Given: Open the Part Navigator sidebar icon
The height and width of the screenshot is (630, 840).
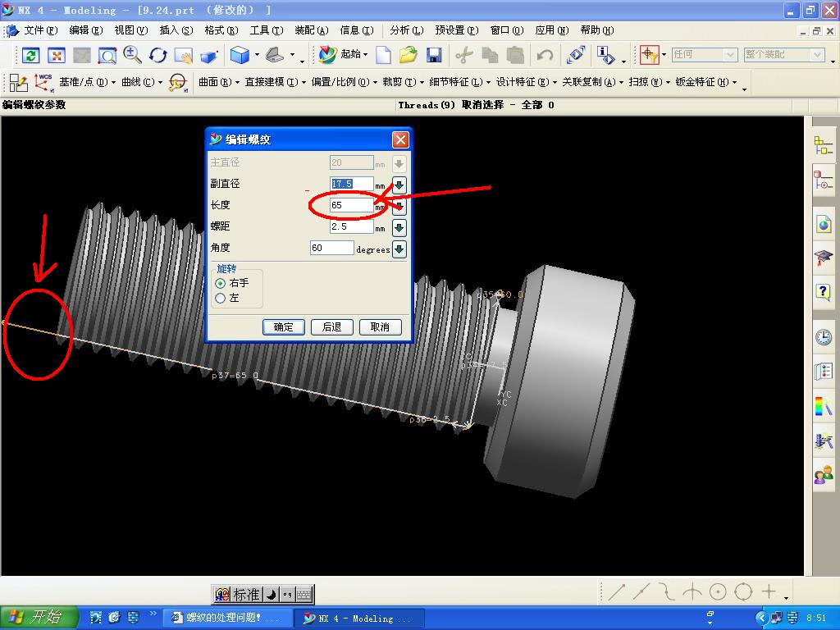Looking at the screenshot, I should (x=823, y=180).
